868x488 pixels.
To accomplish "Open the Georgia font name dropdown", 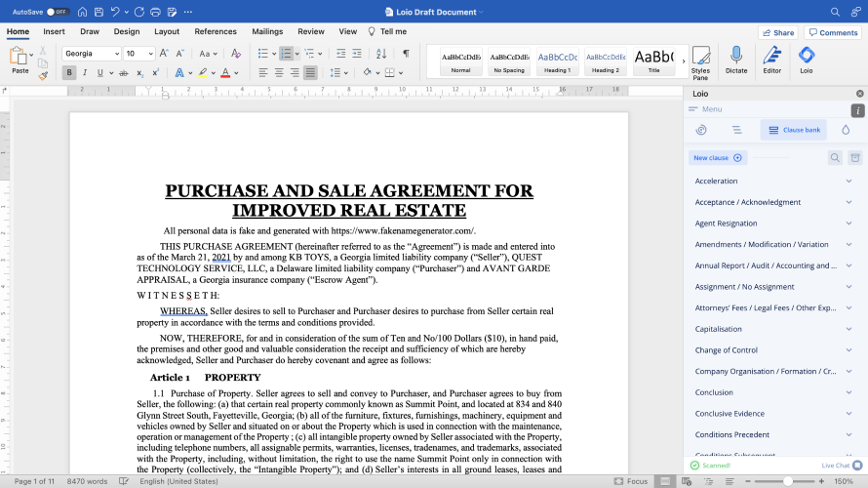I will click(116, 54).
